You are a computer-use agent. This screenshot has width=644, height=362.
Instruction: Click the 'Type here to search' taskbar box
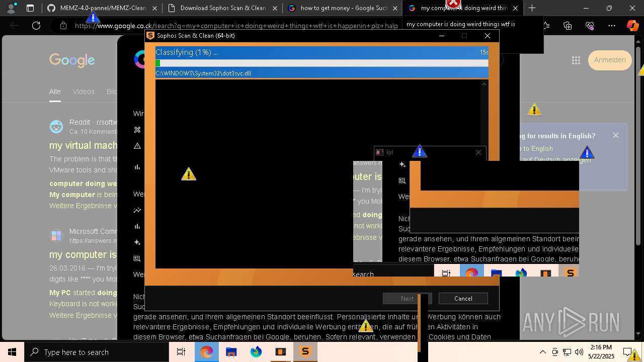(97, 352)
